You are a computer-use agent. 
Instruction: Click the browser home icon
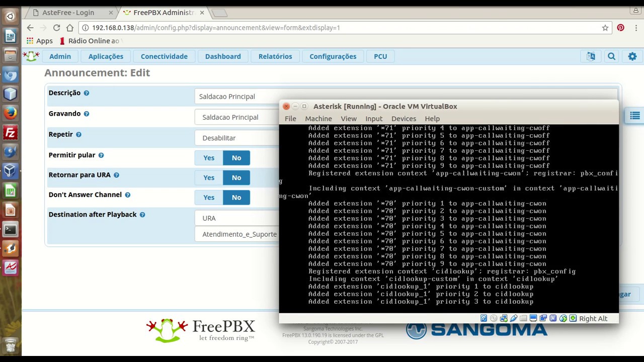point(69,28)
